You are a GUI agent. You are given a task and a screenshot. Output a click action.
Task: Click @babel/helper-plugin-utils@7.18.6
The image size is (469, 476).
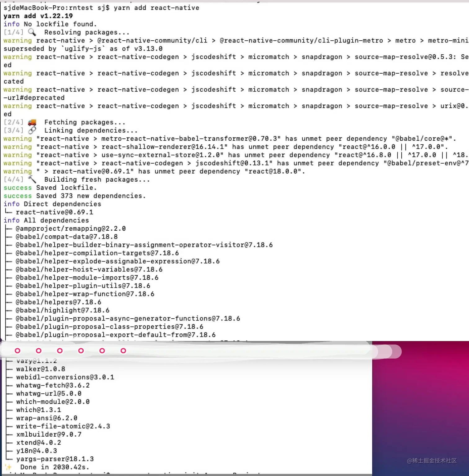pyautogui.click(x=83, y=286)
